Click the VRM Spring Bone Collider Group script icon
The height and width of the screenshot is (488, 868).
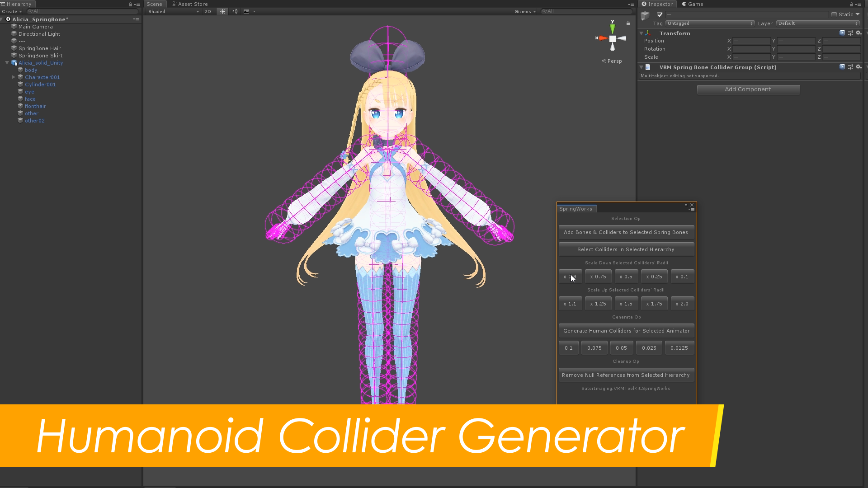(648, 67)
